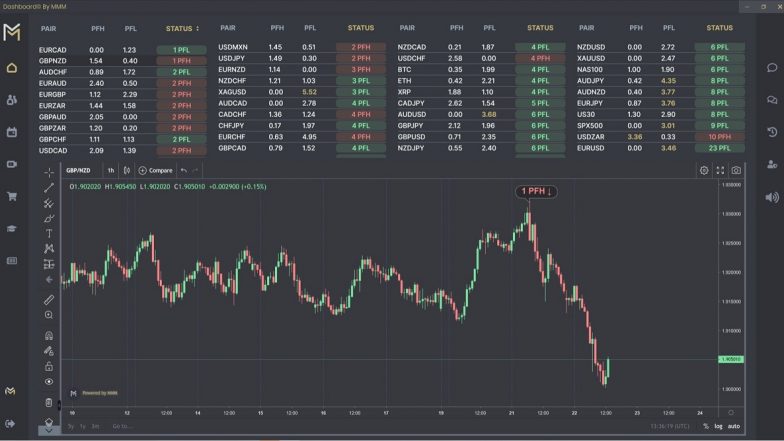784x441 pixels.
Task: Click the 1 PFH marker label on chart
Action: click(536, 191)
